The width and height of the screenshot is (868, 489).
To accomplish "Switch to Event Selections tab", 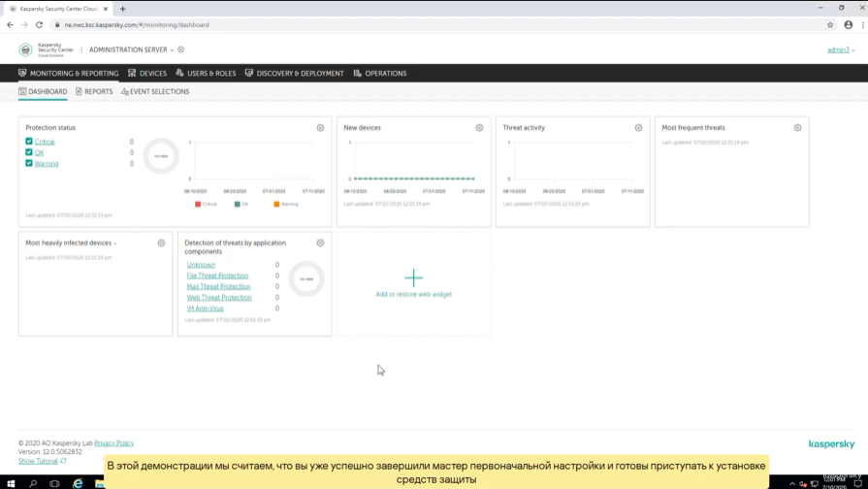I will tap(155, 91).
